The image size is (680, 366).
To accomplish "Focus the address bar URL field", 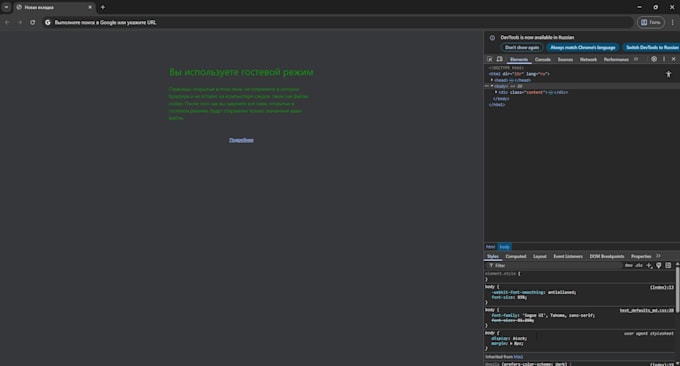I will coord(338,23).
